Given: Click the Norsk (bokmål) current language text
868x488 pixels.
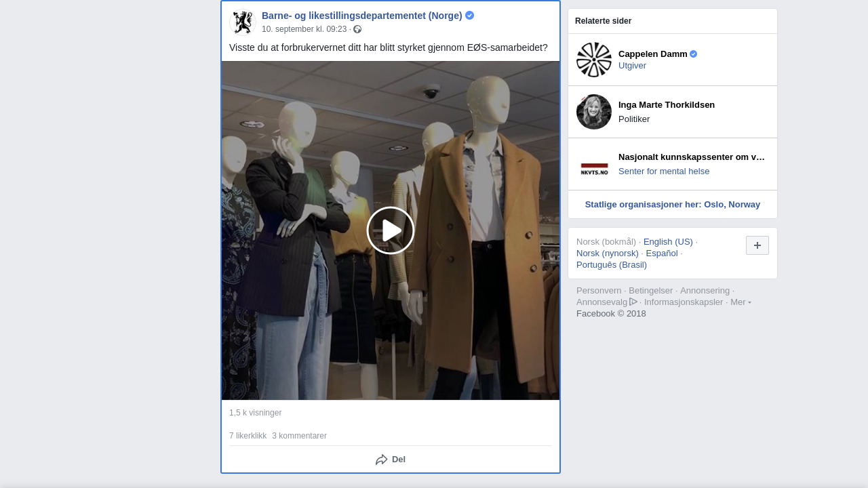Looking at the screenshot, I should click(606, 242).
